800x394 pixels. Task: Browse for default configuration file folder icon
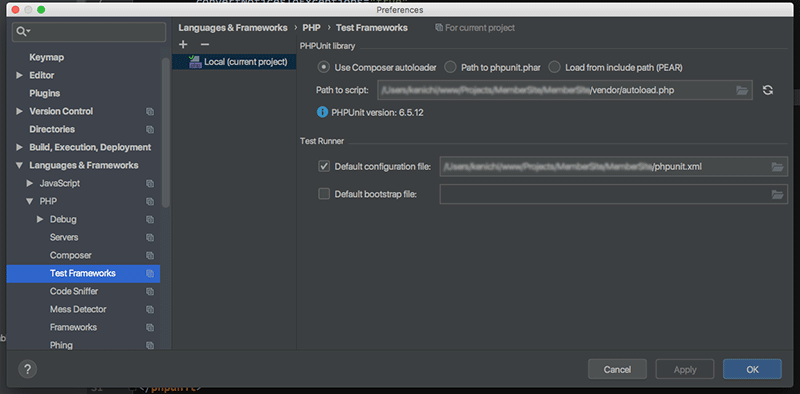[x=777, y=166]
